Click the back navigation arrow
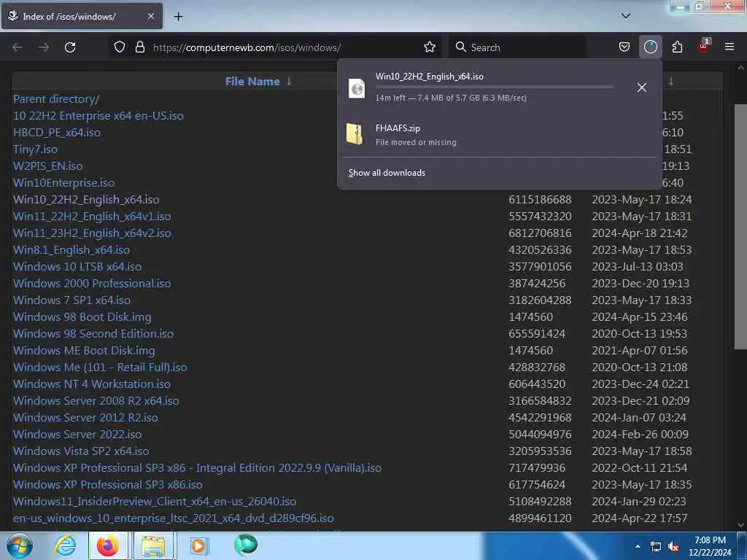The image size is (747, 560). (18, 47)
